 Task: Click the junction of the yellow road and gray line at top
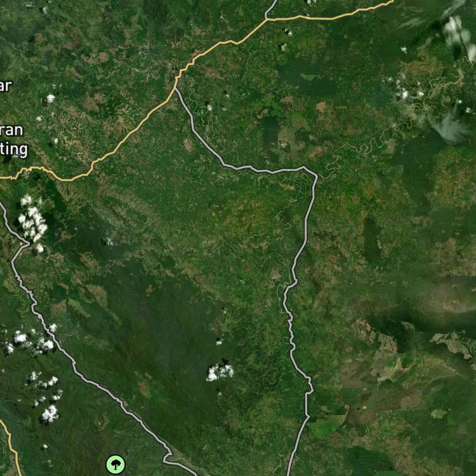click(267, 19)
